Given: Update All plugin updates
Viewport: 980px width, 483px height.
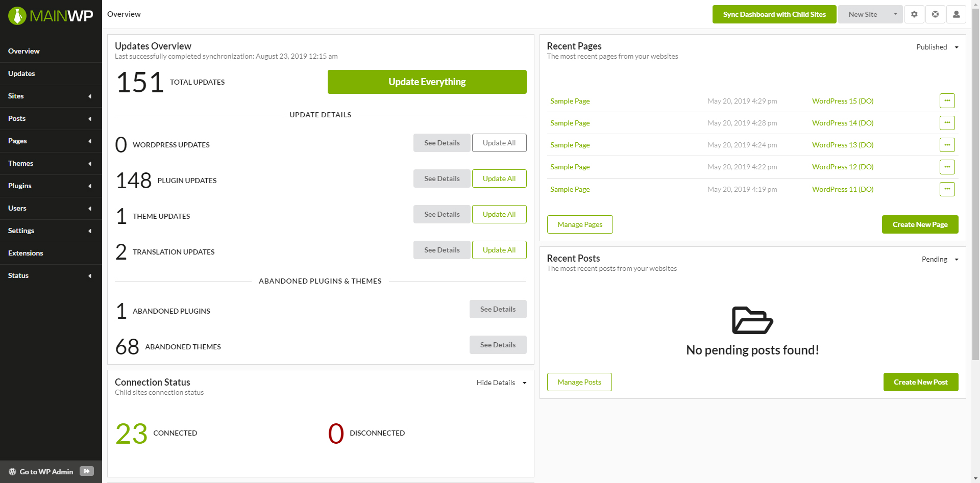Looking at the screenshot, I should tap(499, 179).
